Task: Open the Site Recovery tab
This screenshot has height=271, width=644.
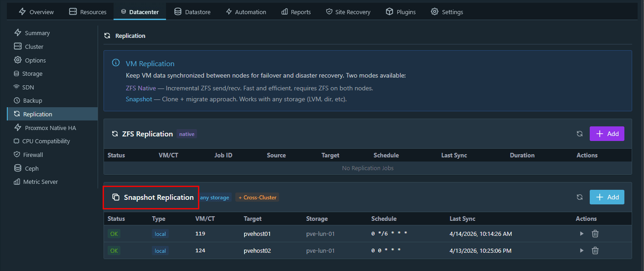Action: point(348,11)
